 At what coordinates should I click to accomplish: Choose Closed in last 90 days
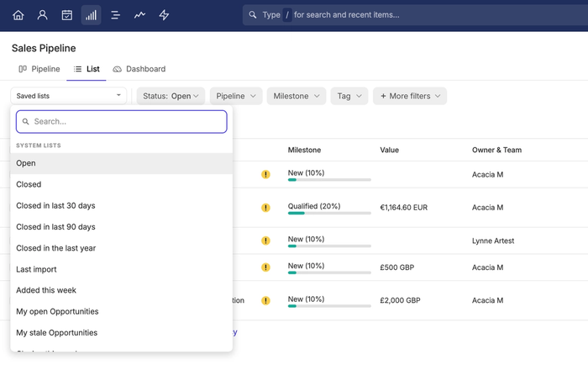(122, 227)
